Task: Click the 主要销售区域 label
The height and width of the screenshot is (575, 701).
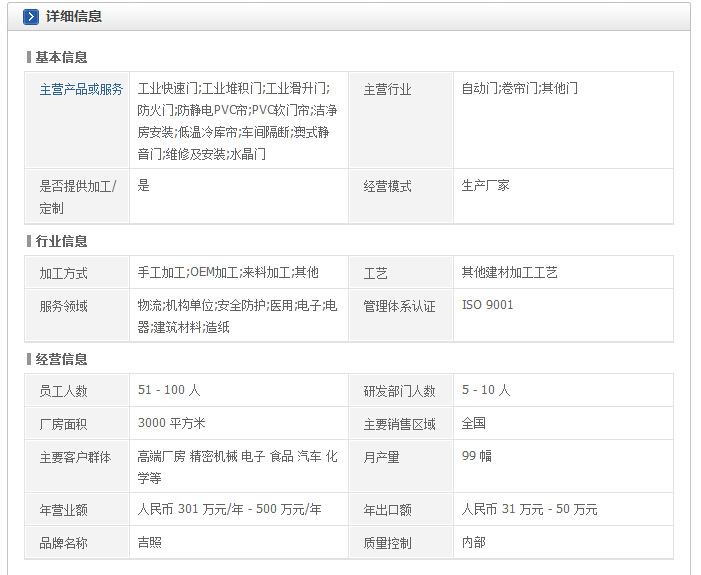Action: click(399, 424)
